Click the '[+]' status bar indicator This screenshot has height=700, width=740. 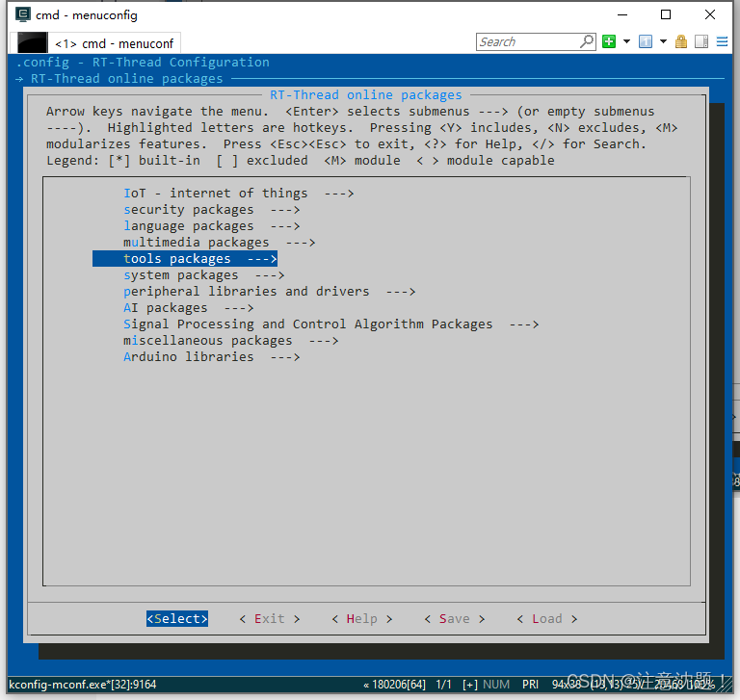tap(470, 685)
